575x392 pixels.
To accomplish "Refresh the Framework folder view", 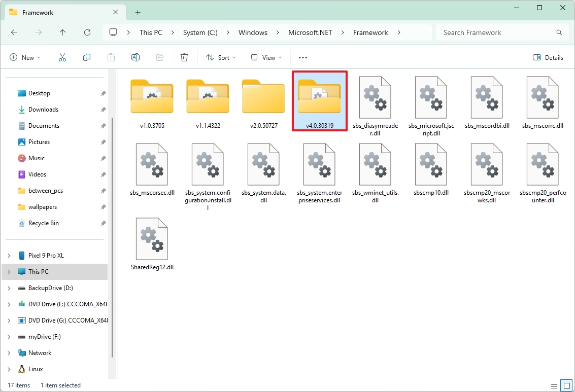I will coord(87,32).
